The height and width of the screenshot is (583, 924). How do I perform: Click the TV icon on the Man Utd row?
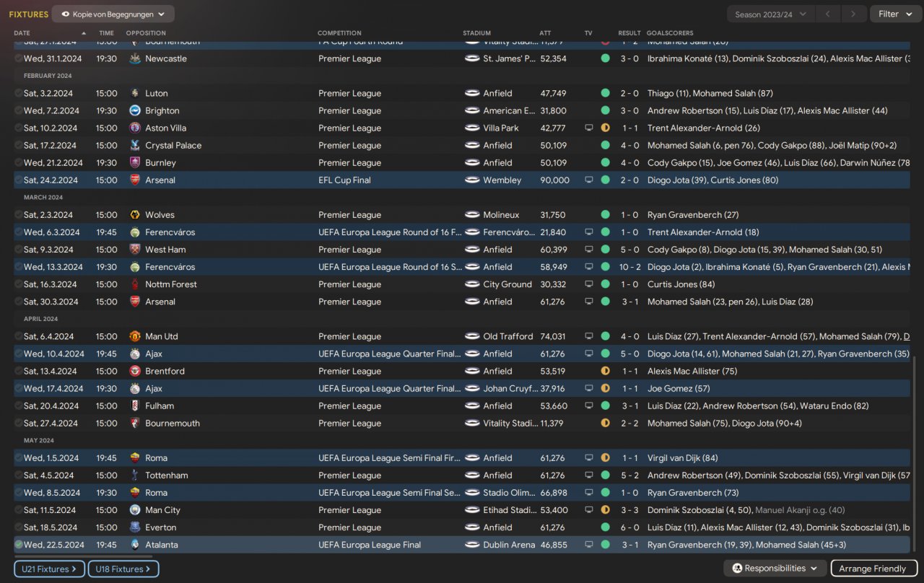coord(589,336)
